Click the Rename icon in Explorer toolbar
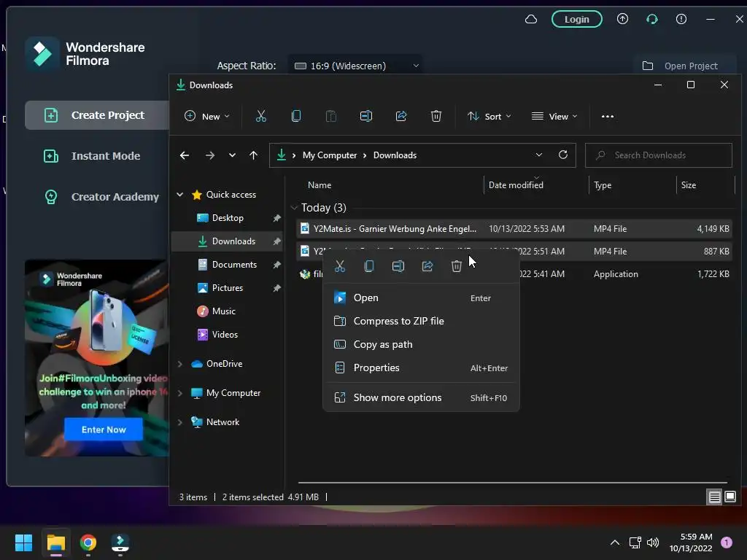Image resolution: width=747 pixels, height=560 pixels. coord(366,116)
